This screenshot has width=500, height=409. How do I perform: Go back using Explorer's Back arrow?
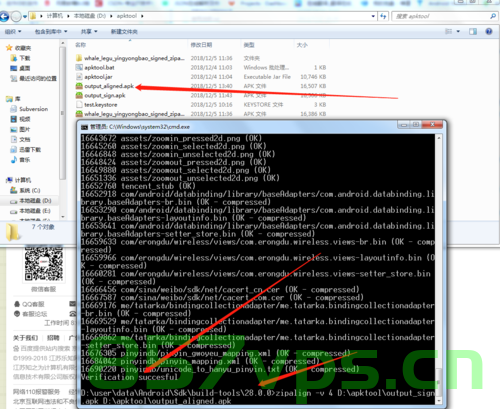(x=4, y=16)
